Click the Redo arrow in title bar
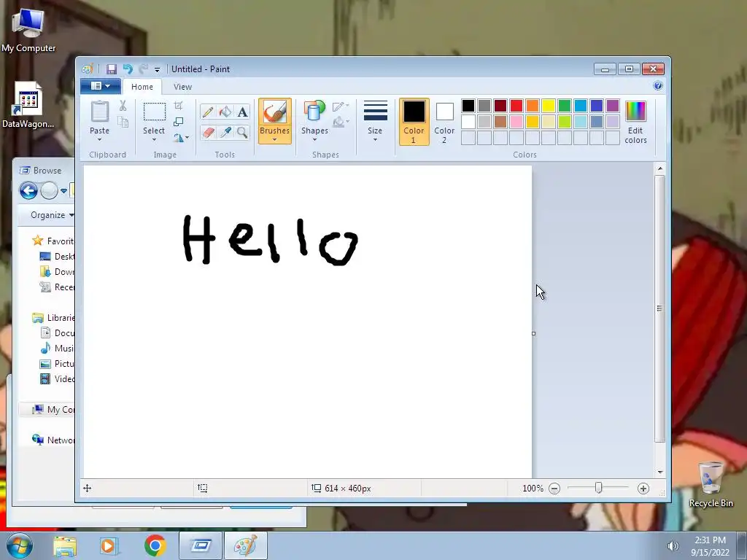Viewport: 747px width, 560px height. 144,69
